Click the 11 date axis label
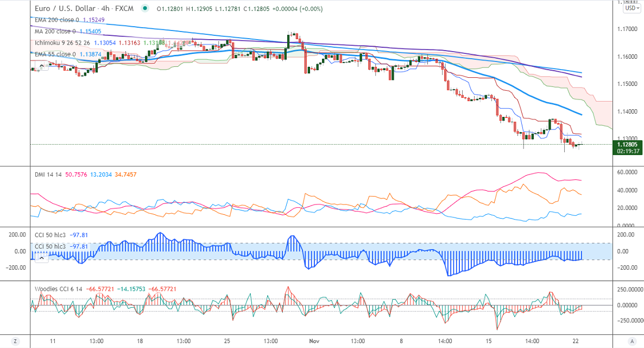644x348 pixels. click(53, 341)
